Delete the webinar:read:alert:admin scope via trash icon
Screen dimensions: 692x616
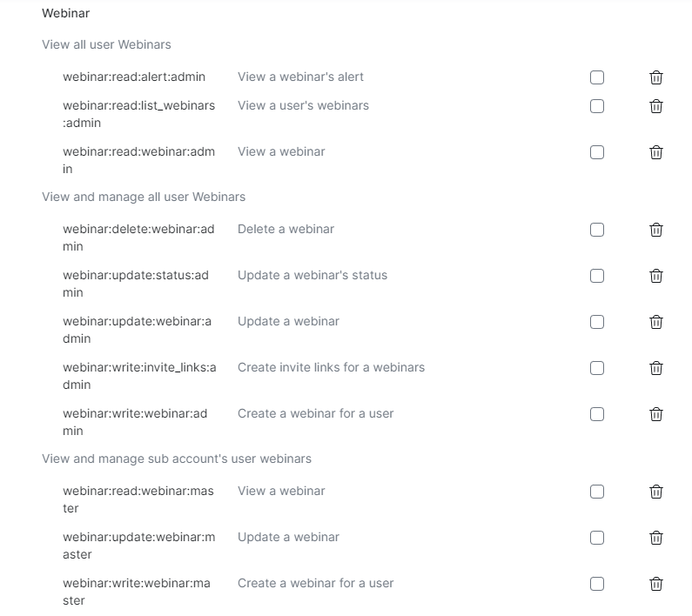[x=656, y=77]
